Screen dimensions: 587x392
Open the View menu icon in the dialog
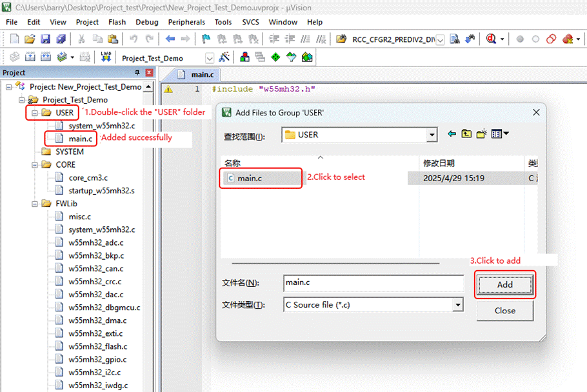500,134
